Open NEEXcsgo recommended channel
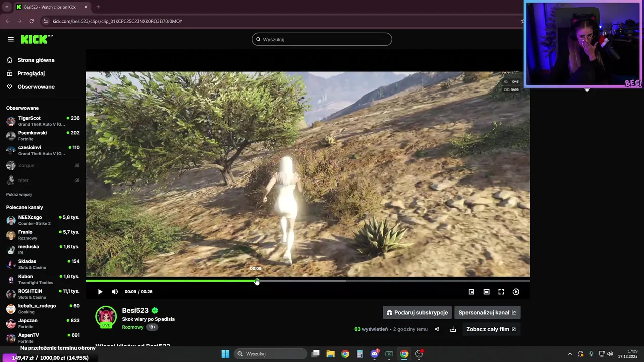The height and width of the screenshot is (362, 644). click(x=42, y=220)
